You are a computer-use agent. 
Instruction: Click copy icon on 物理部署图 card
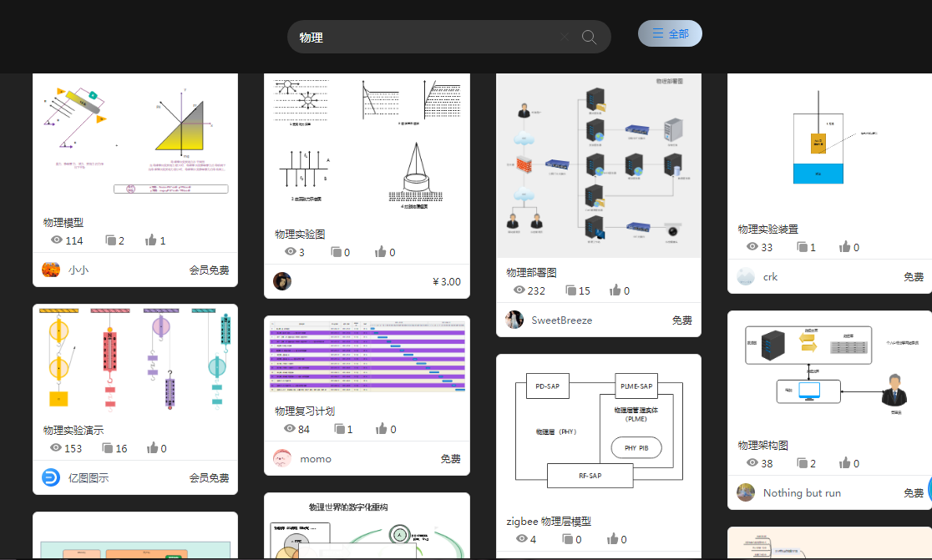click(x=570, y=290)
